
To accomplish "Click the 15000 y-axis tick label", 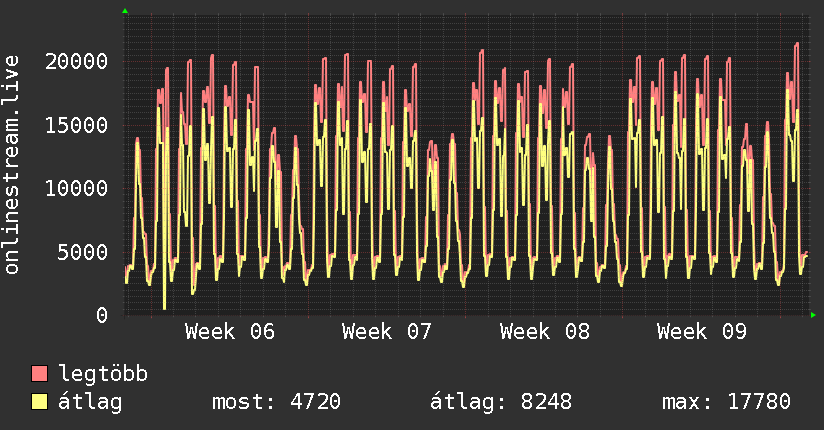I will pos(76,126).
